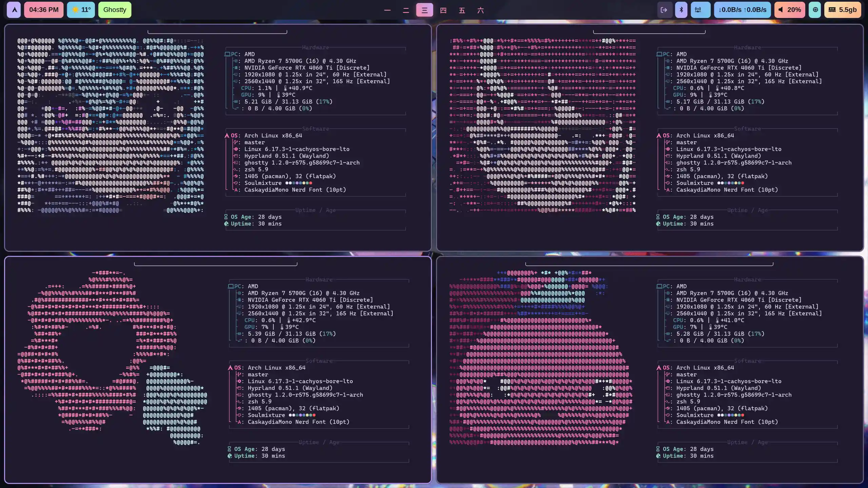Click the power/logout icon in the bar
Screen dimensions: 868x488
pyautogui.click(x=664, y=10)
